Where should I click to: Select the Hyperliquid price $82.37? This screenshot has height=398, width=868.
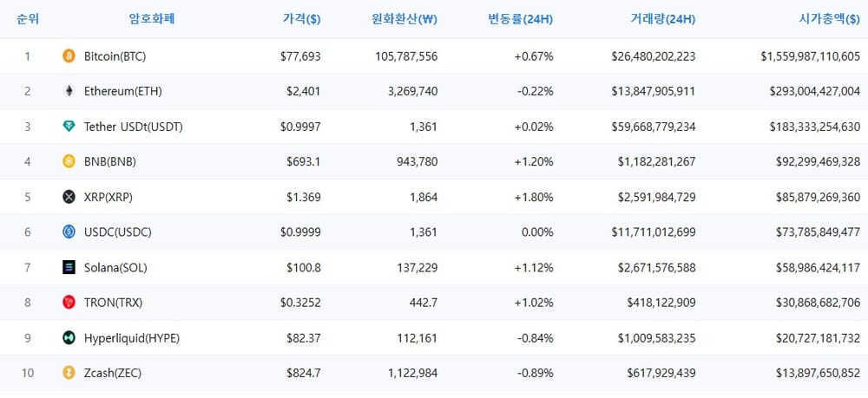click(303, 338)
